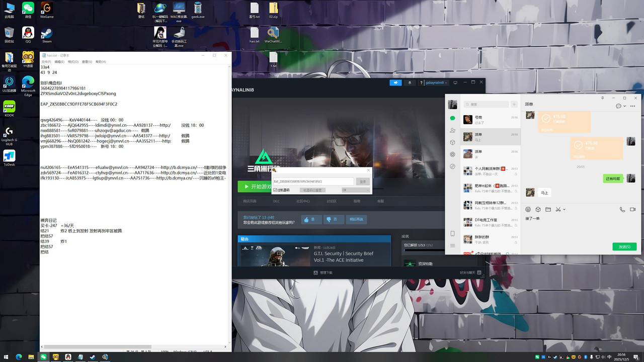Click 机器码已重置 button
Viewport: 644px width, 362px height.
[x=312, y=190]
